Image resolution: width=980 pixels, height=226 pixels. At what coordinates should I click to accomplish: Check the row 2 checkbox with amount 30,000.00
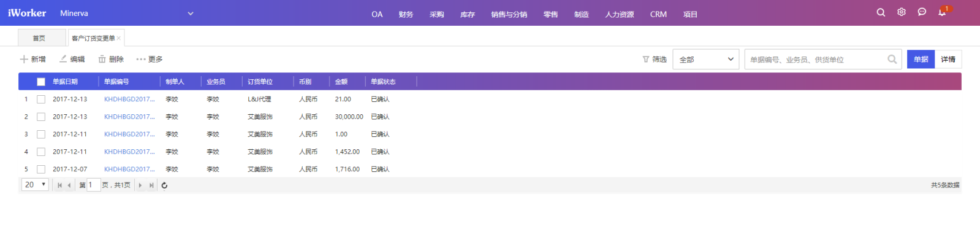point(41,117)
